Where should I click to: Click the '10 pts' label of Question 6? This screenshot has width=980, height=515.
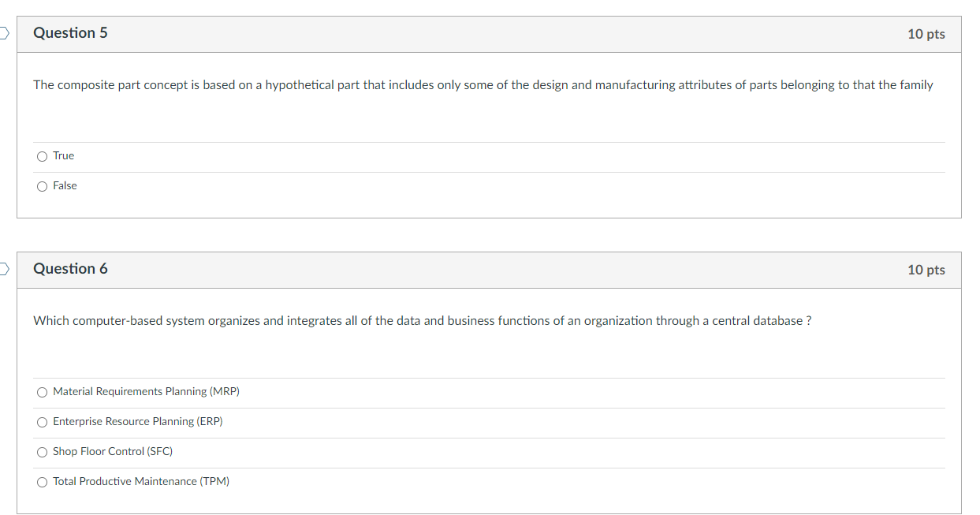[926, 270]
